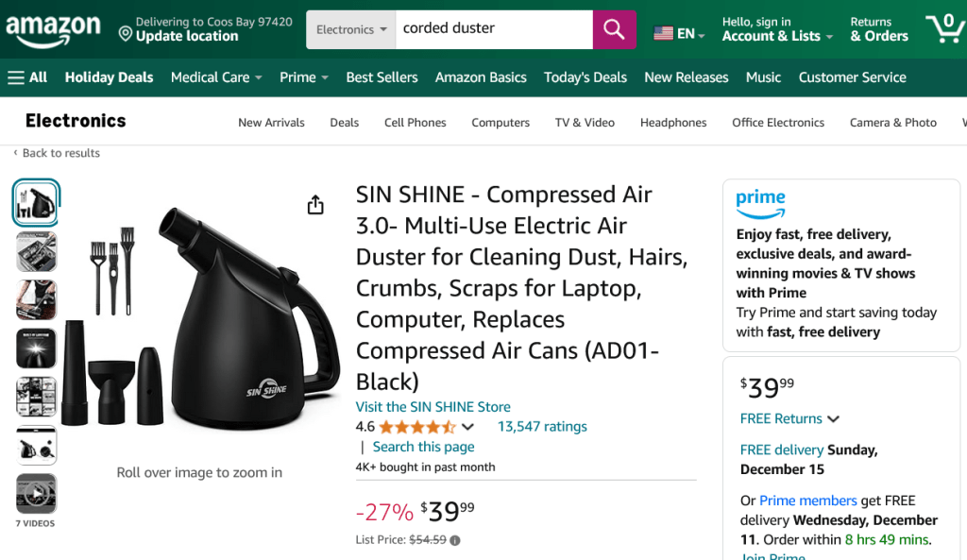Image resolution: width=967 pixels, height=560 pixels.
Task: Open the star rating breakdown dropdown
Action: [468, 427]
